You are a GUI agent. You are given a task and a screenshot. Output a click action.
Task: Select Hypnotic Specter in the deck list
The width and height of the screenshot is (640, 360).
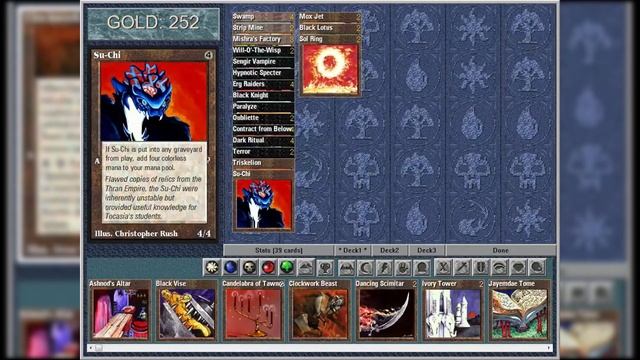263,73
